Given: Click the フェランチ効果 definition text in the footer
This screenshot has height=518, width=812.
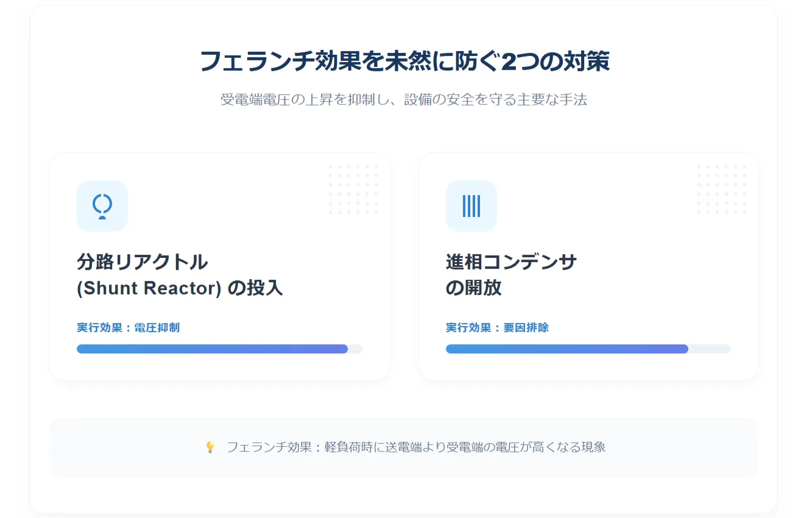Looking at the screenshot, I should [x=416, y=447].
